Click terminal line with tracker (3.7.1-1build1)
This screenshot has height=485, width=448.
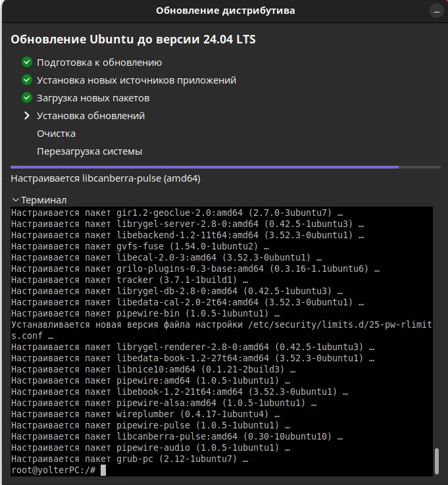[x=130, y=280]
